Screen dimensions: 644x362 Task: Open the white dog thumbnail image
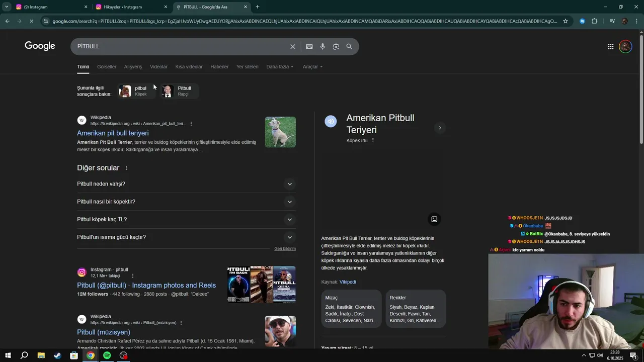[x=280, y=132]
